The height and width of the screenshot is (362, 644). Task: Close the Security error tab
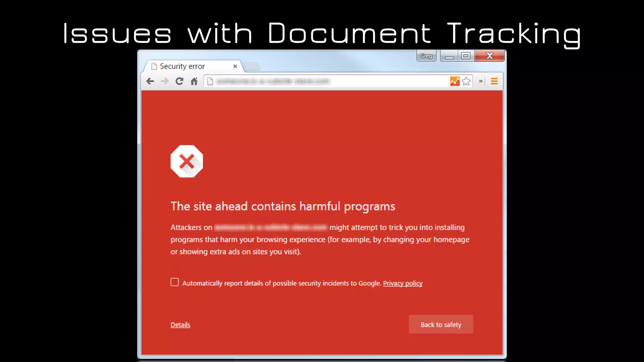[235, 66]
